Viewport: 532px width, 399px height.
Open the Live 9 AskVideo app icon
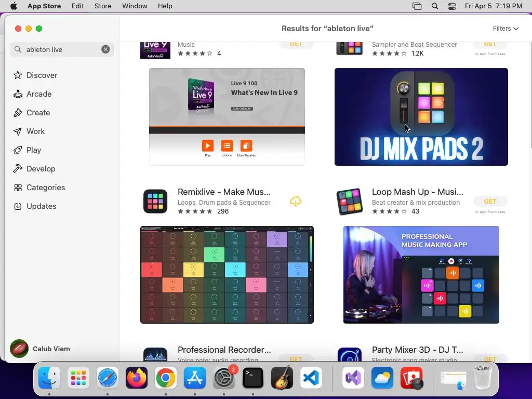(x=155, y=50)
